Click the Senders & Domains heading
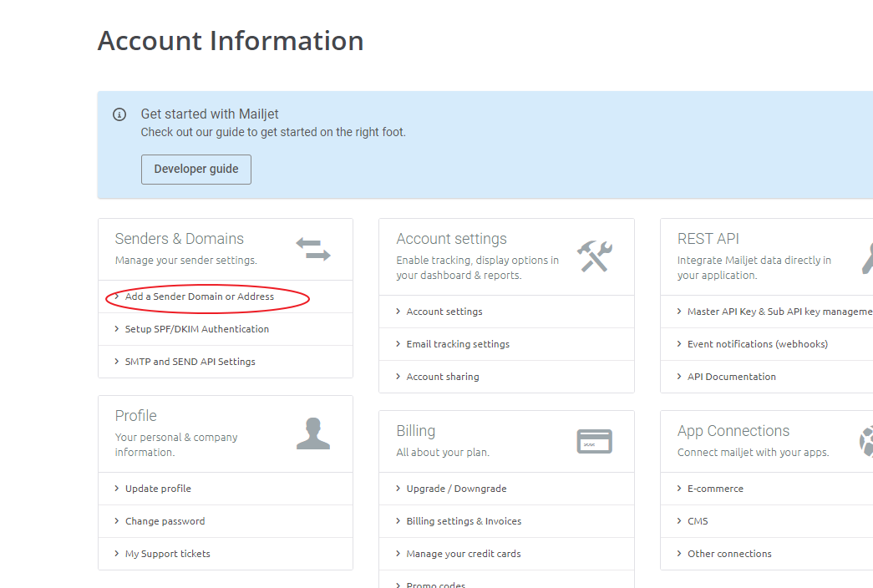Image resolution: width=873 pixels, height=588 pixels. [x=180, y=239]
